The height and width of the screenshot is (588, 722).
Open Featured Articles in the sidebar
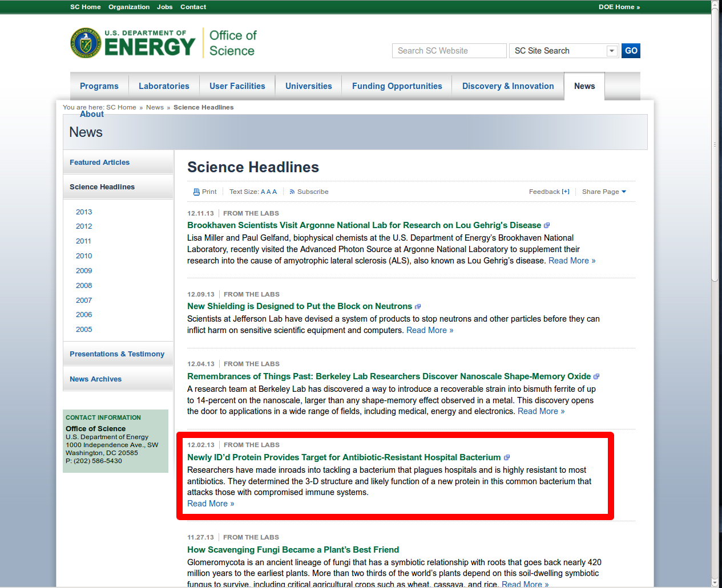point(99,163)
